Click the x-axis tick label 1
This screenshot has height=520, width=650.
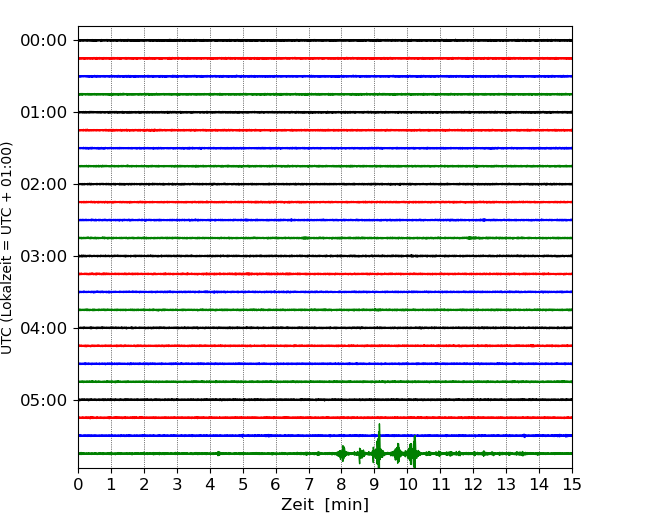click(111, 484)
